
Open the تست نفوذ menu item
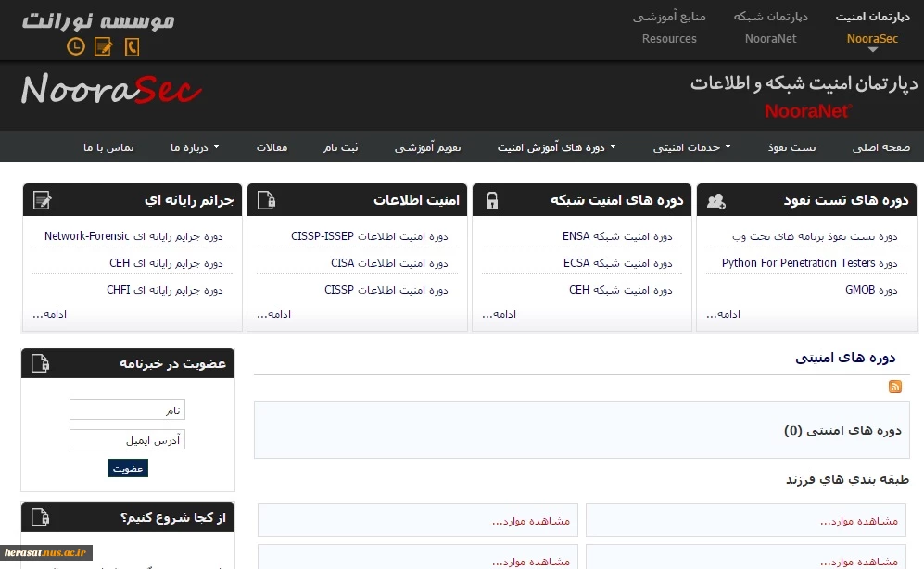pos(792,146)
